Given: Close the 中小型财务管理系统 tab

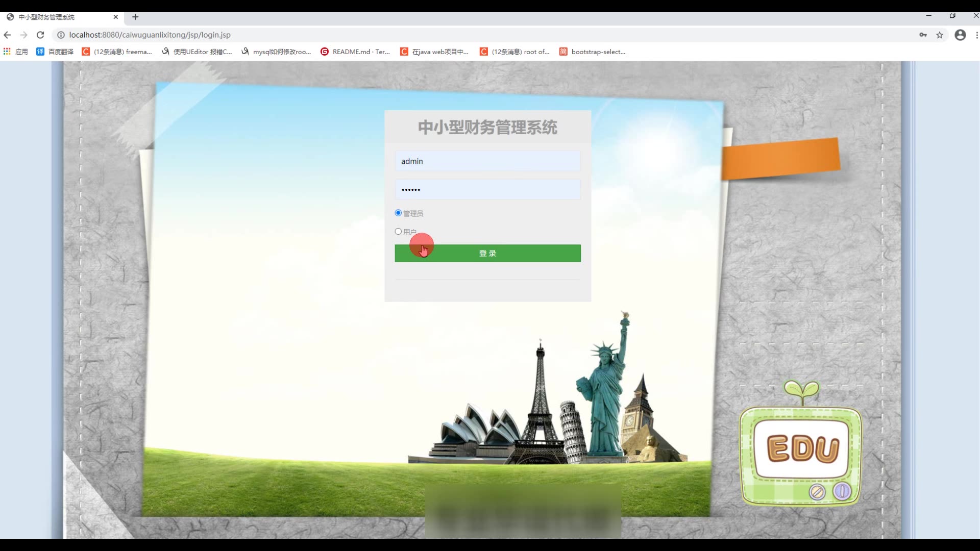Looking at the screenshot, I should pyautogui.click(x=116, y=17).
